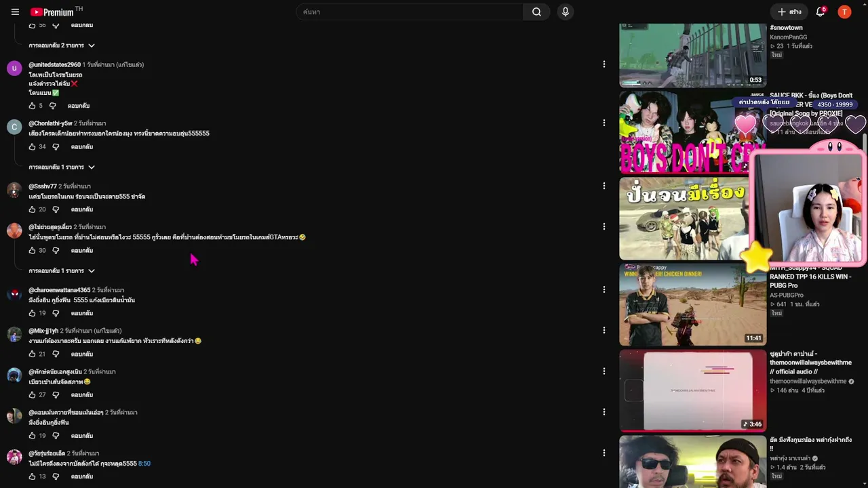Viewport: 868px width, 488px height.
Task: Open the "ปั่นจนมีเรื่อง" video thumbnail
Action: coord(684,219)
